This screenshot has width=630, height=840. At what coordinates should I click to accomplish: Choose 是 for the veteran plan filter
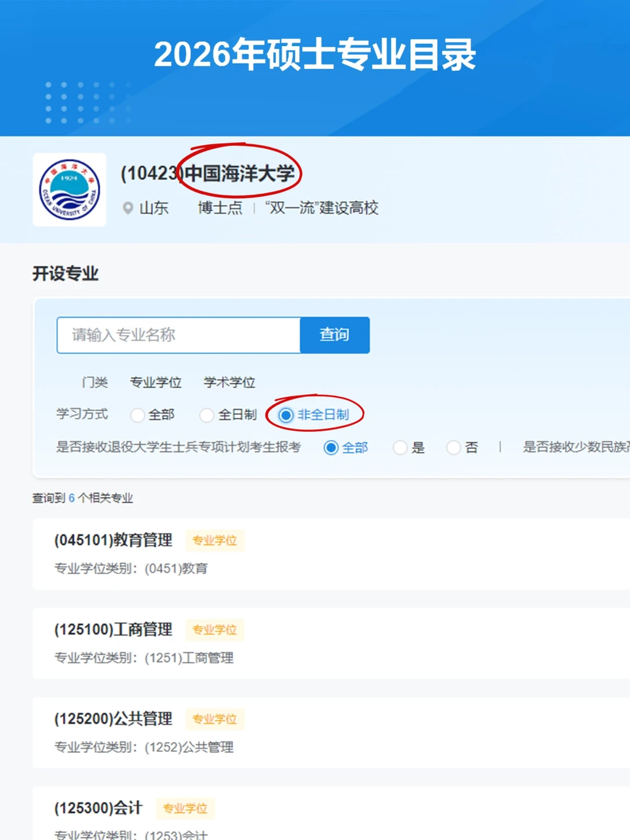pos(401,447)
